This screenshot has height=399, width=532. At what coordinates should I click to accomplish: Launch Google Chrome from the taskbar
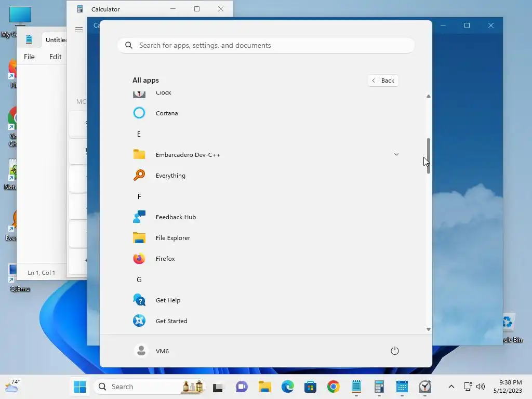pos(333,387)
